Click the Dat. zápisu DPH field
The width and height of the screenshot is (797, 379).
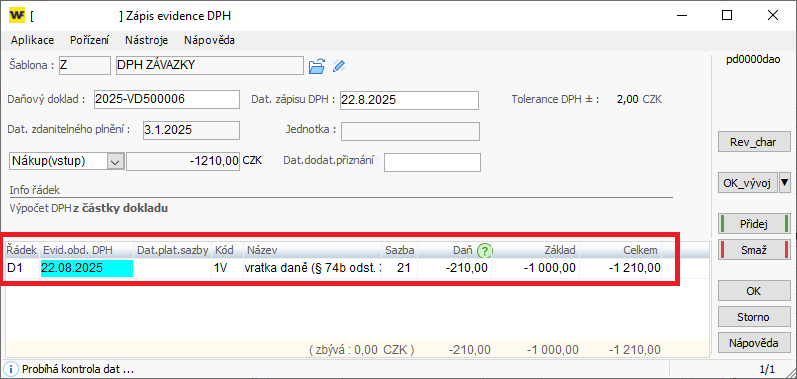409,100
